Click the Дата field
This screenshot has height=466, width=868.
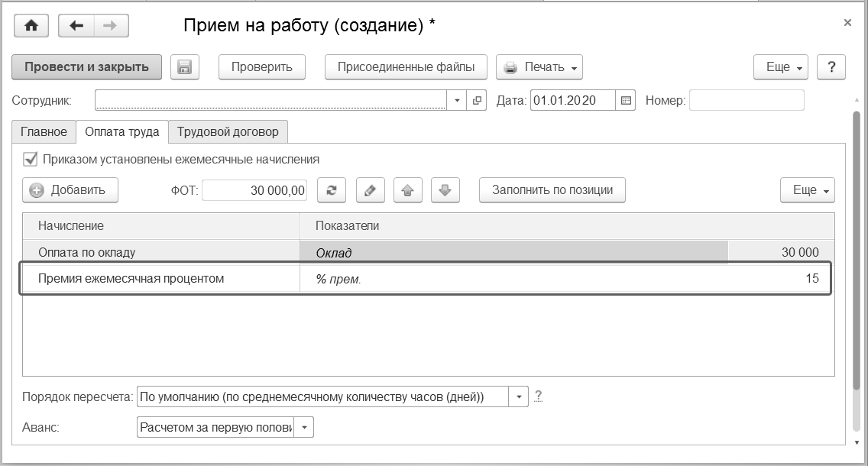tap(573, 100)
